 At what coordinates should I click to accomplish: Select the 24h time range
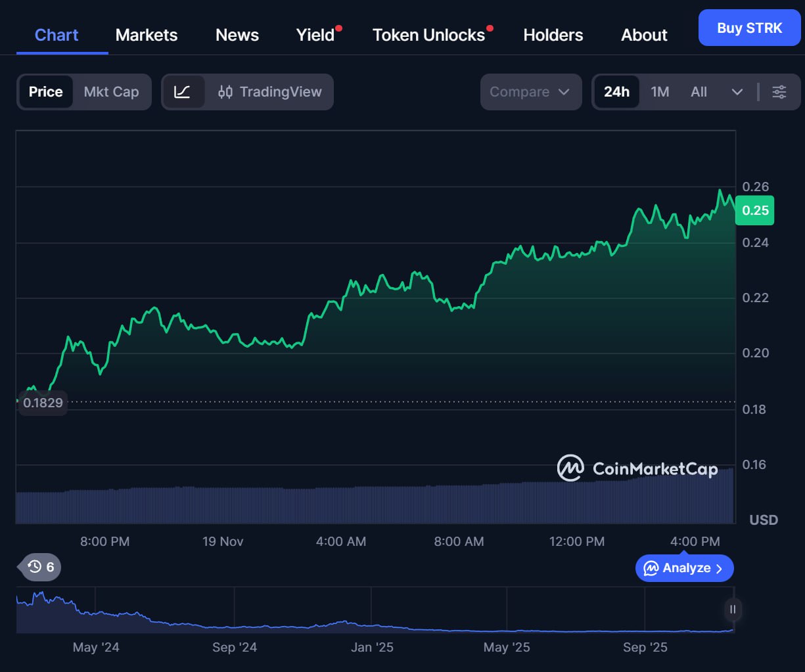(616, 92)
